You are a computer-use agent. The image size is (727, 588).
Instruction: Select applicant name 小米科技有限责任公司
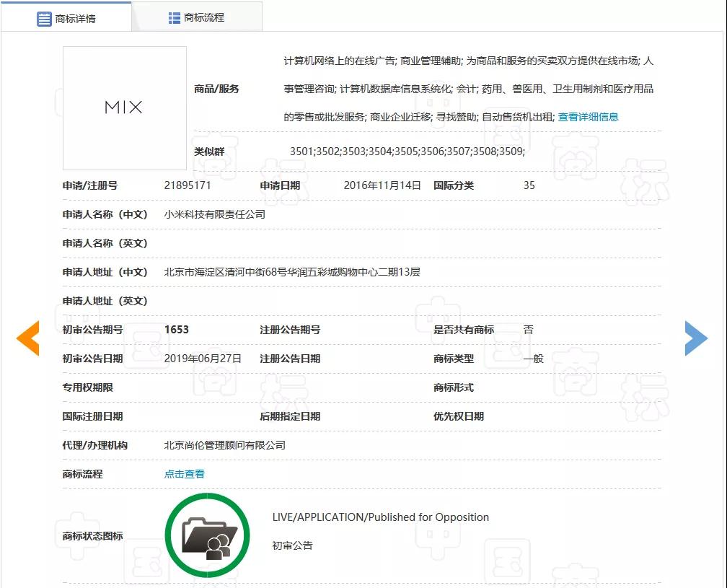(215, 214)
